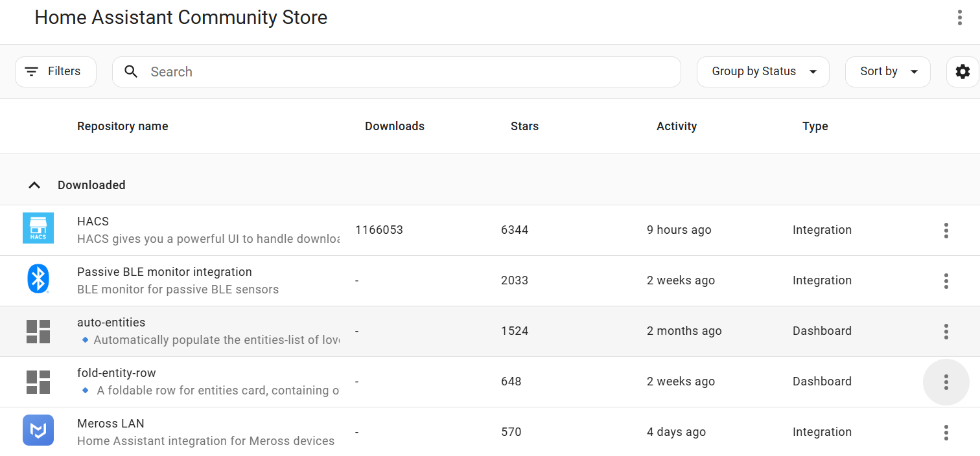Open the Filters panel

[56, 72]
